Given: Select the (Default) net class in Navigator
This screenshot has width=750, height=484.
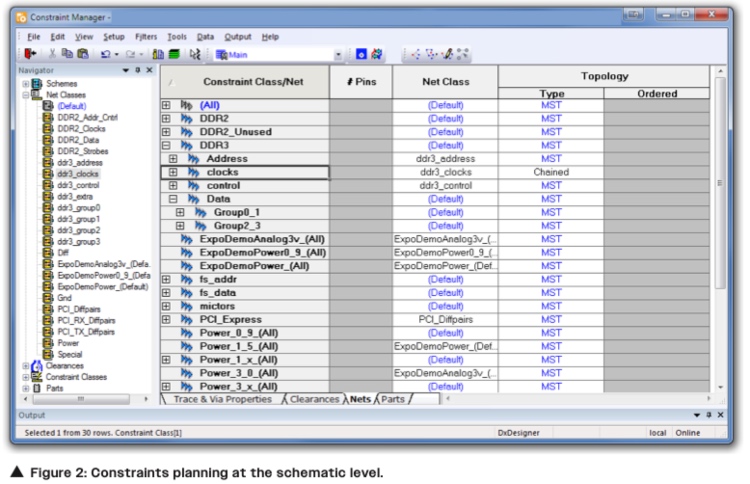Looking at the screenshot, I should pos(72,106).
